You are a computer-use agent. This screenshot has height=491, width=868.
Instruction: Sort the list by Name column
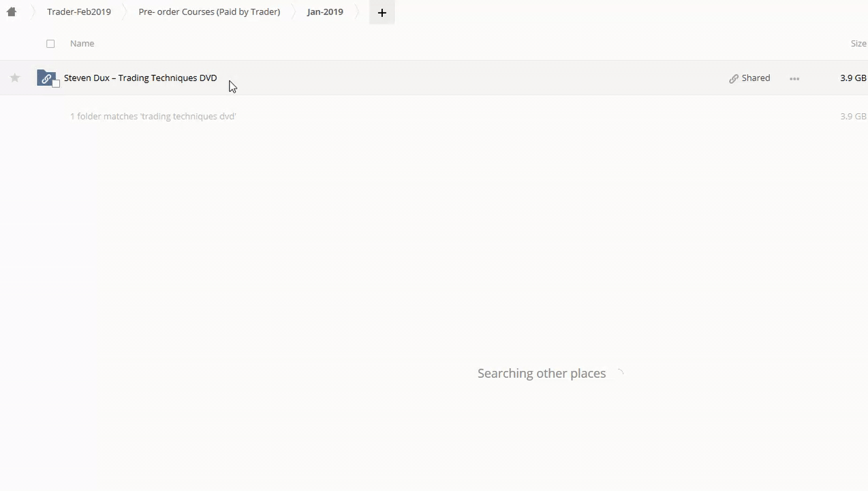(x=82, y=44)
